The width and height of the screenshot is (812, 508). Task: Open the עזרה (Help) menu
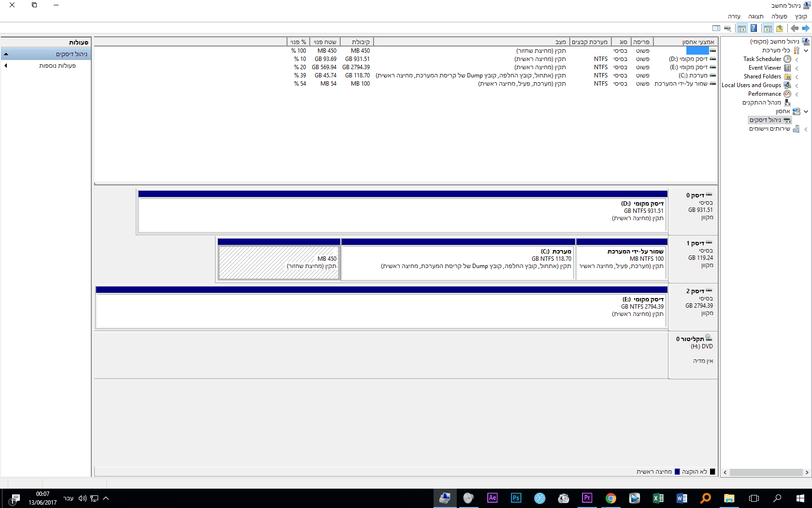pyautogui.click(x=734, y=16)
